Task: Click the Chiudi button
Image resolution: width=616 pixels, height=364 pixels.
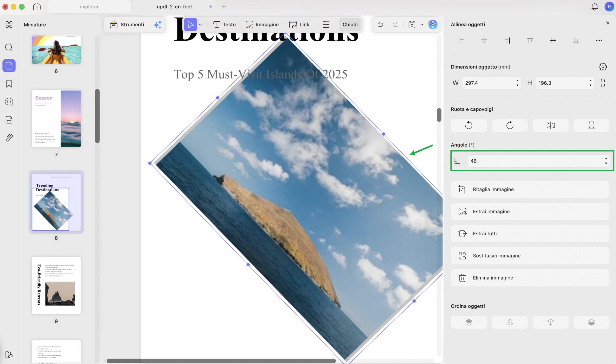Action: pyautogui.click(x=350, y=25)
